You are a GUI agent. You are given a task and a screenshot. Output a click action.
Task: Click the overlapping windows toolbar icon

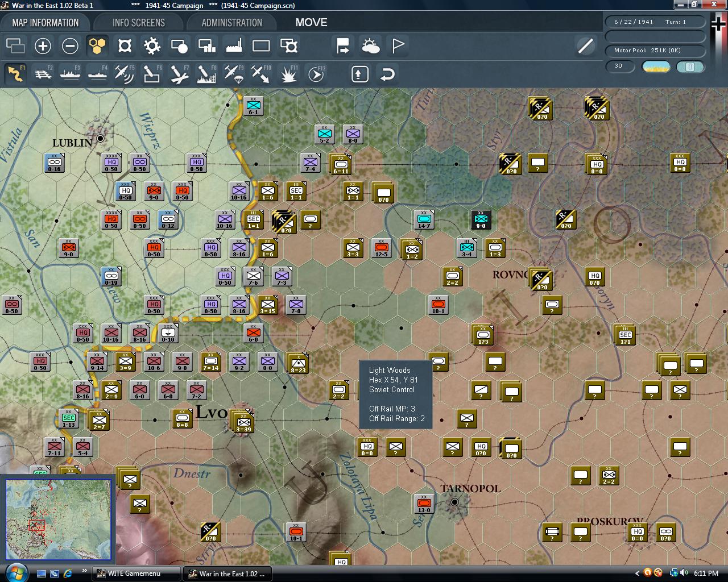tap(15, 45)
